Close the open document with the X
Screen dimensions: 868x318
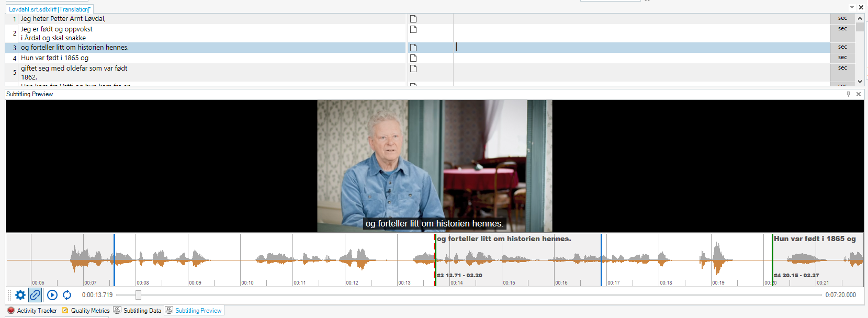point(861,7)
